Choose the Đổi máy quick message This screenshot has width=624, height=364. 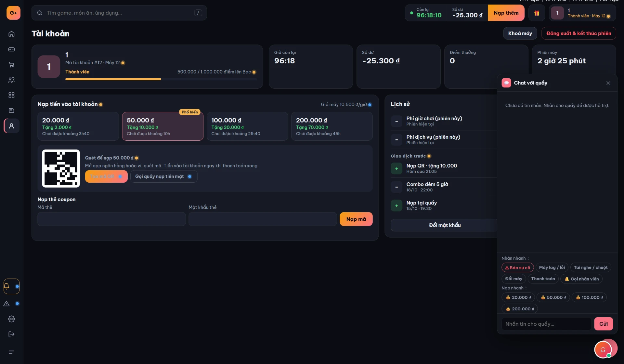(x=513, y=279)
